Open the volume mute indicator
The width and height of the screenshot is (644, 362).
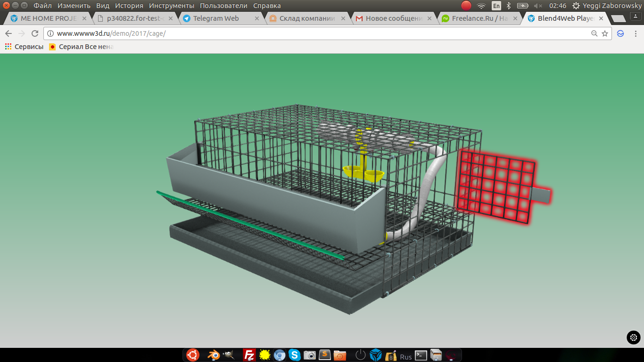point(538,6)
